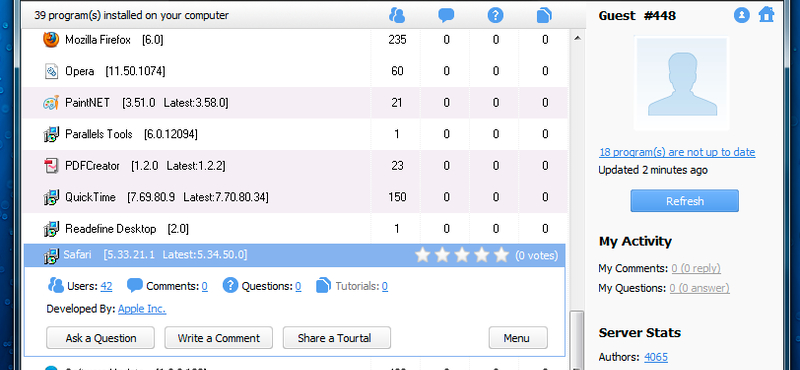Click the Users column header icon

click(396, 15)
